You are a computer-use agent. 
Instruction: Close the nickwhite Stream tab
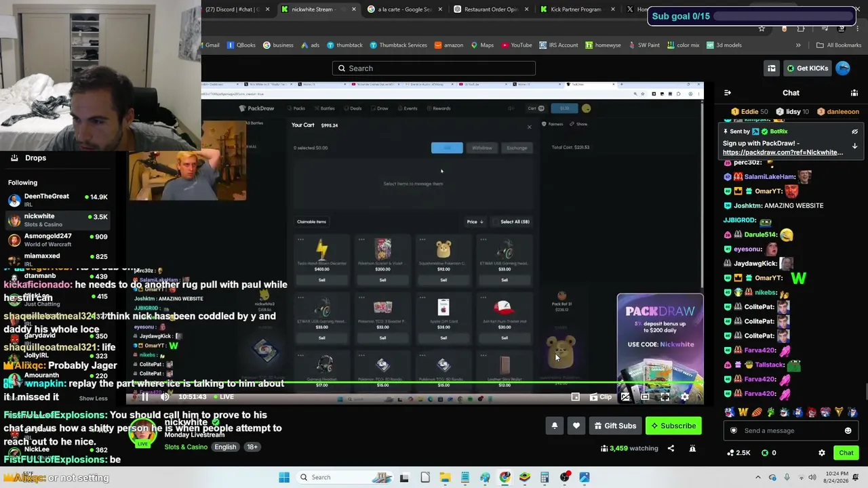(x=354, y=9)
